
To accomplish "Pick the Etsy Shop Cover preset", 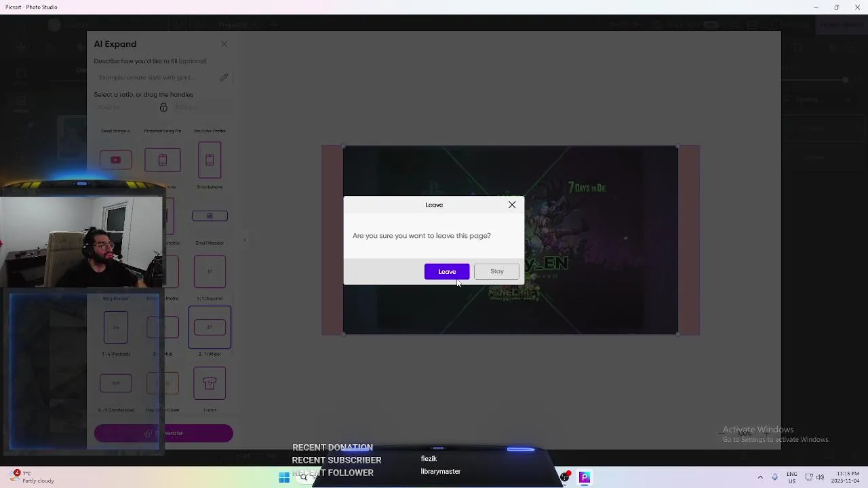I will pos(163,383).
